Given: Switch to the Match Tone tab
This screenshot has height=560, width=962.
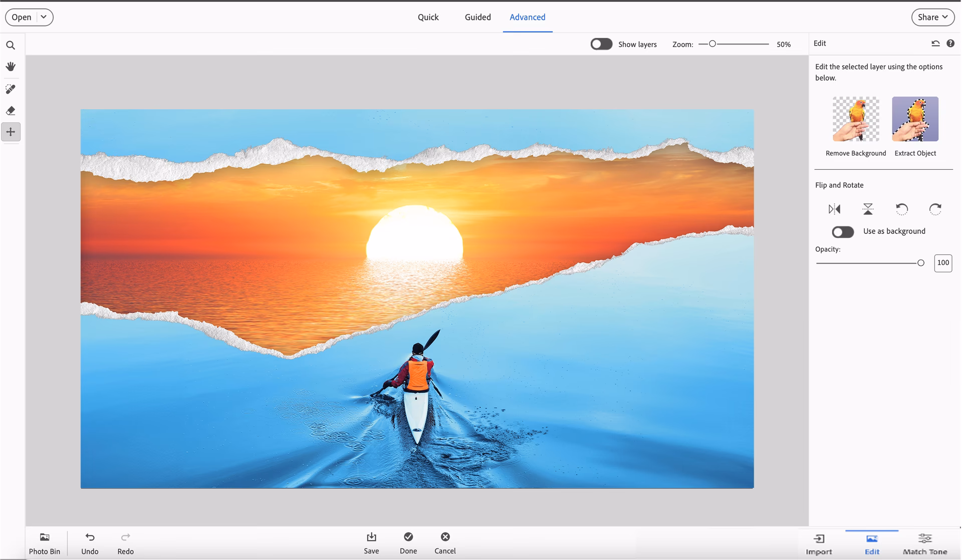Looking at the screenshot, I should click(x=924, y=543).
